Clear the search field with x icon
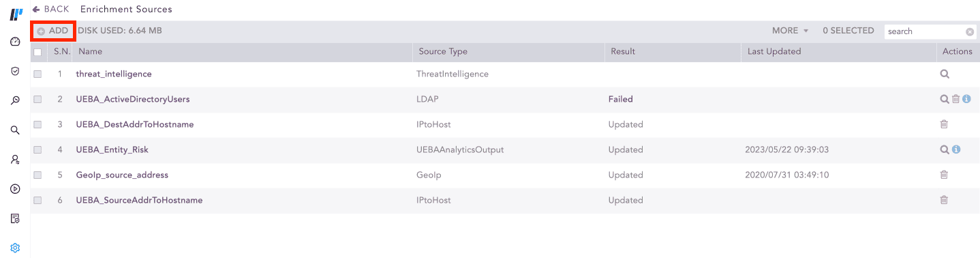The height and width of the screenshot is (258, 980). pos(970,31)
